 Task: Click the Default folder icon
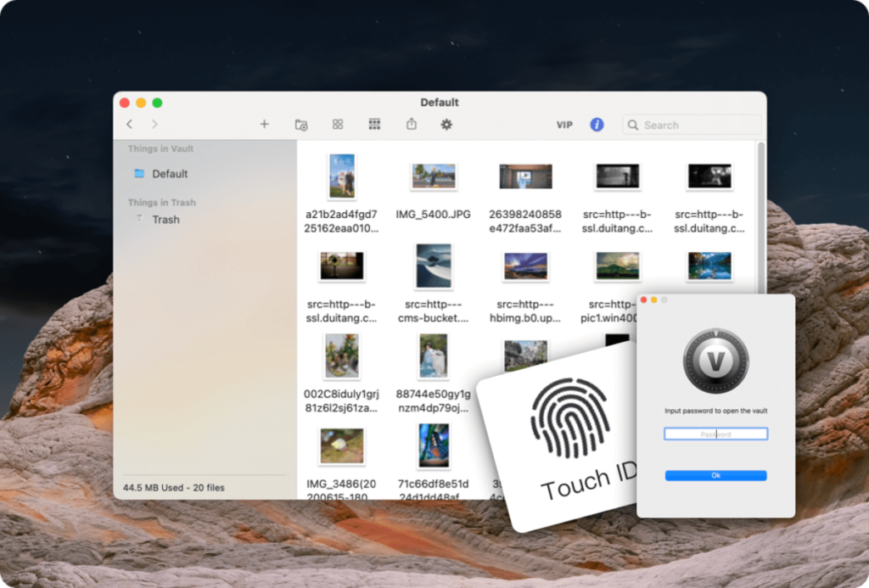point(139,173)
